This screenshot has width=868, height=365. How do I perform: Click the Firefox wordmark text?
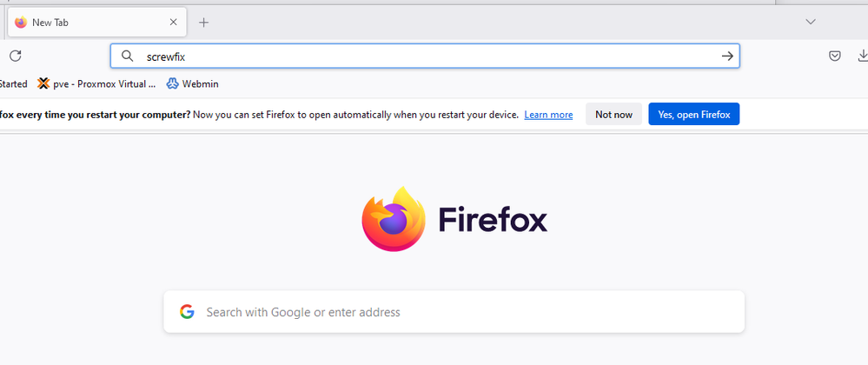(493, 220)
